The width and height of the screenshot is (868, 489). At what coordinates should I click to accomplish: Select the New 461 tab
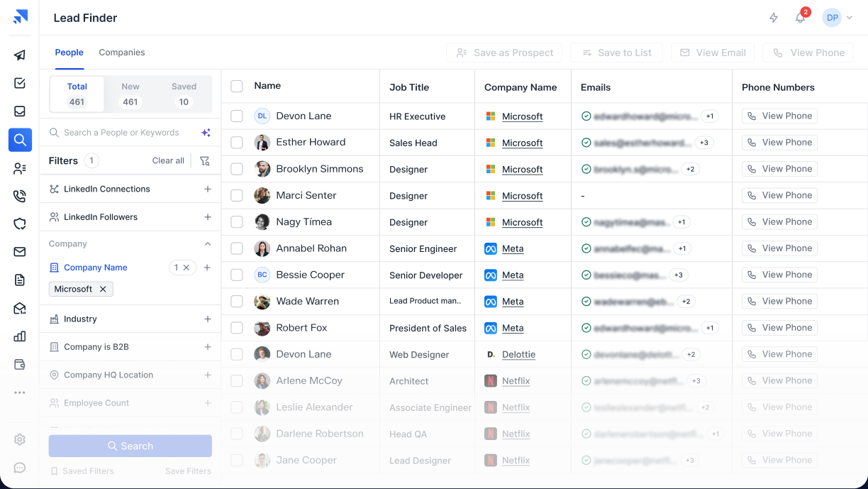130,94
